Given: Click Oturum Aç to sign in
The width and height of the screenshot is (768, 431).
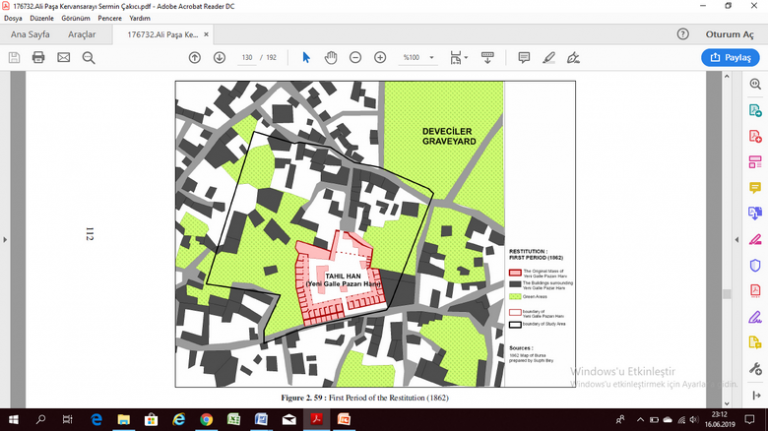Looking at the screenshot, I should (728, 34).
